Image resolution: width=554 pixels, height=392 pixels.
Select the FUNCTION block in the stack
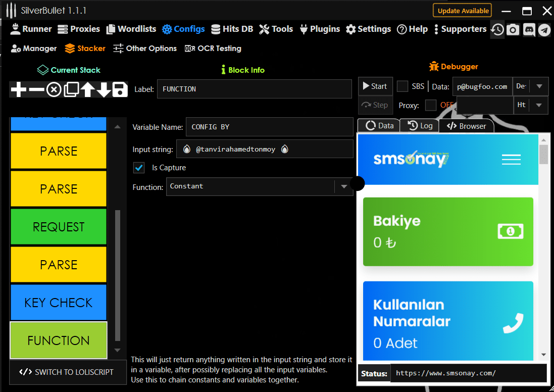(x=59, y=340)
